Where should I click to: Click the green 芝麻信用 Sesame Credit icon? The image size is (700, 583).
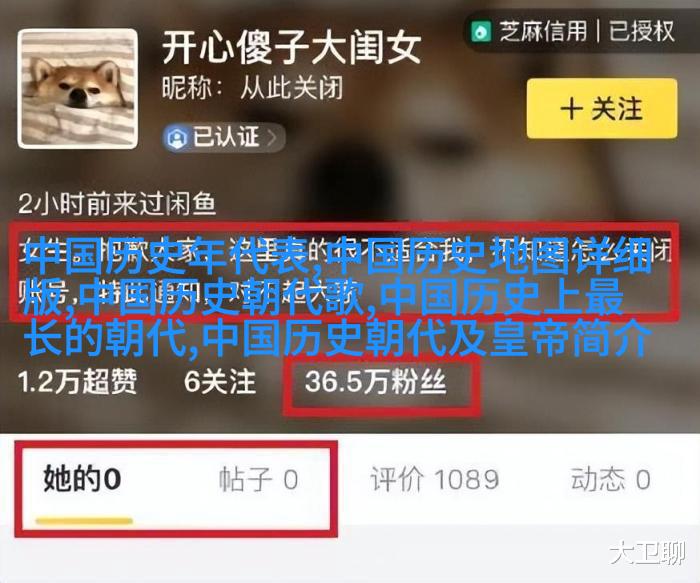[481, 31]
